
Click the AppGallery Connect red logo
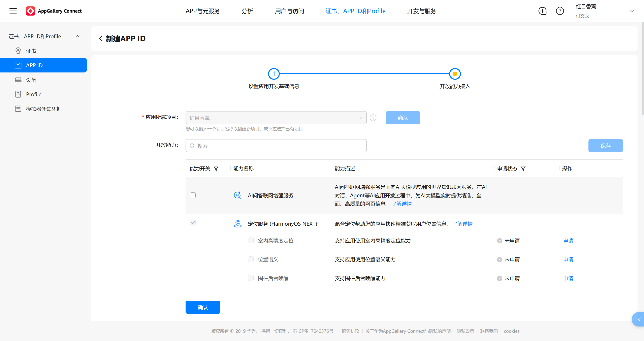click(x=31, y=11)
